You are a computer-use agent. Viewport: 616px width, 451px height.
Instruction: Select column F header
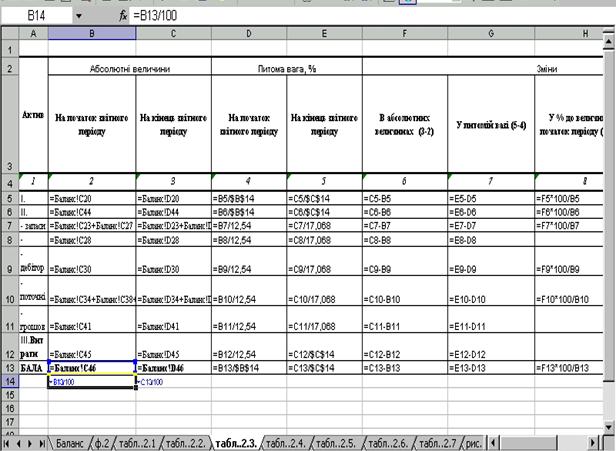[404, 35]
